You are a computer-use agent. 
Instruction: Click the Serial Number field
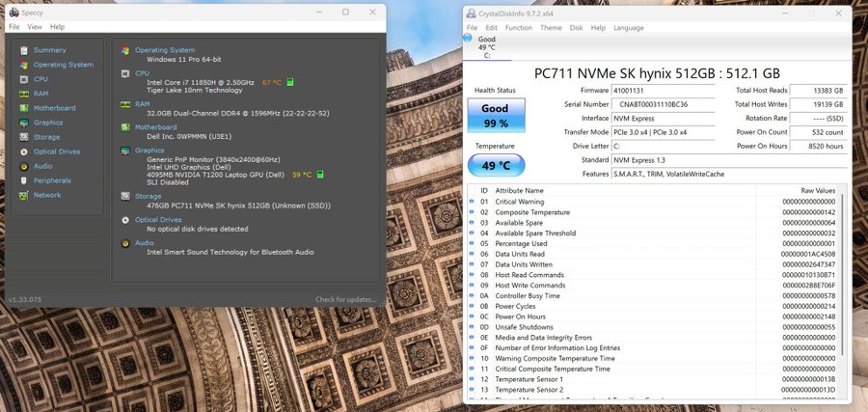coord(667,104)
